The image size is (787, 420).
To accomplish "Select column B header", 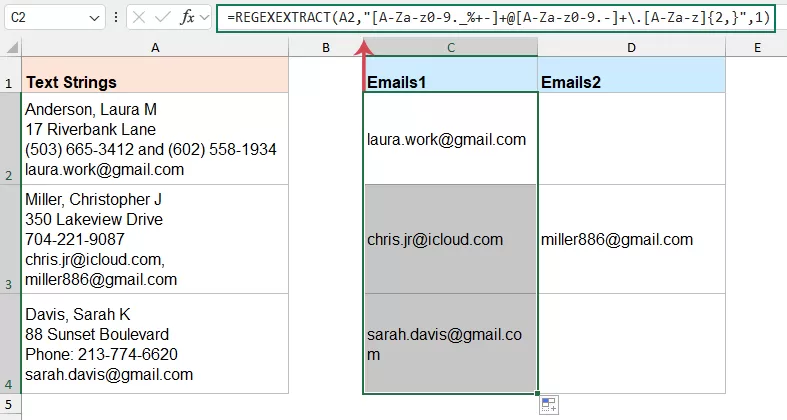I will 326,48.
